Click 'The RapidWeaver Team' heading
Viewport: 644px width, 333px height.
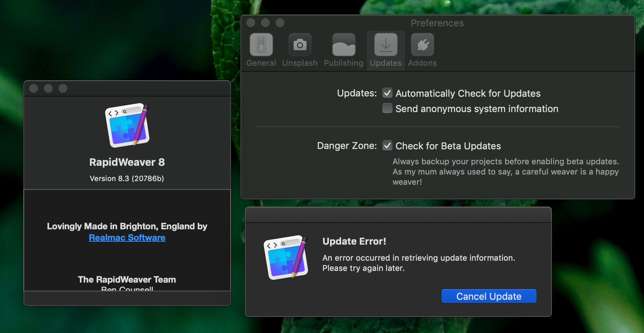click(127, 280)
